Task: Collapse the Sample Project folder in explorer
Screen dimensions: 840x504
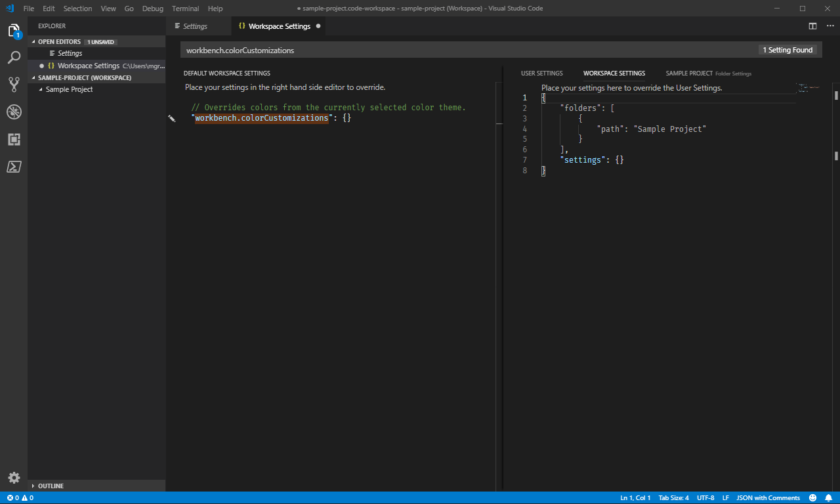Action: click(x=96, y=89)
